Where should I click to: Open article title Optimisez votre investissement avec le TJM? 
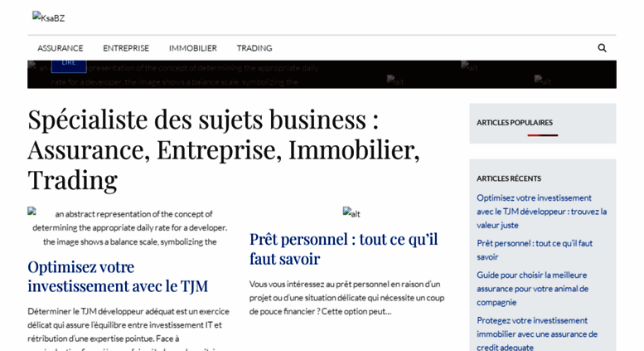click(118, 276)
